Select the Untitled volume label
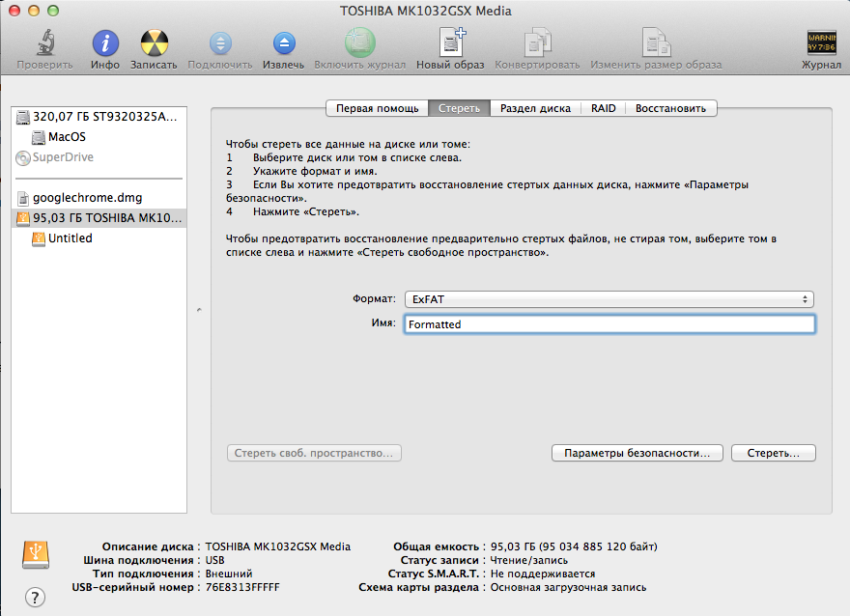The image size is (850, 616). (x=70, y=238)
